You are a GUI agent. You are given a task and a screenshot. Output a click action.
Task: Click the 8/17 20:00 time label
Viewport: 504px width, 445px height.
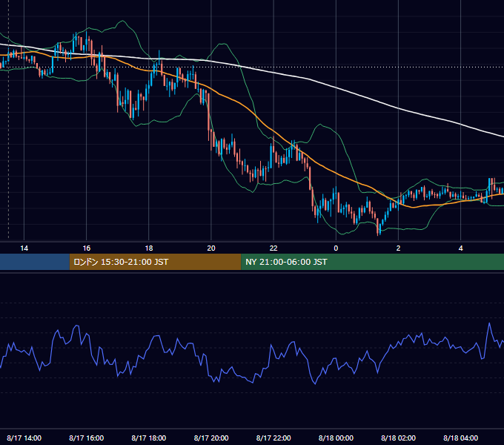tap(211, 438)
